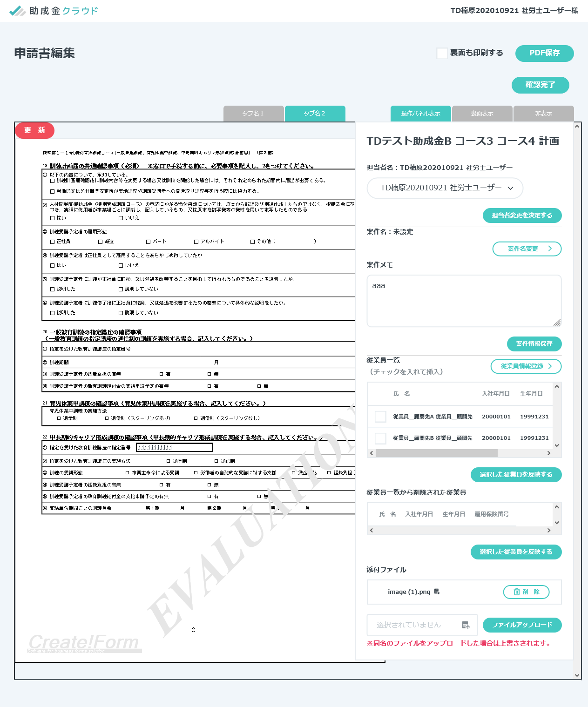Viewport: 588px width, 707px height.
Task: Click into the 案件メモ text area
Action: point(463,300)
